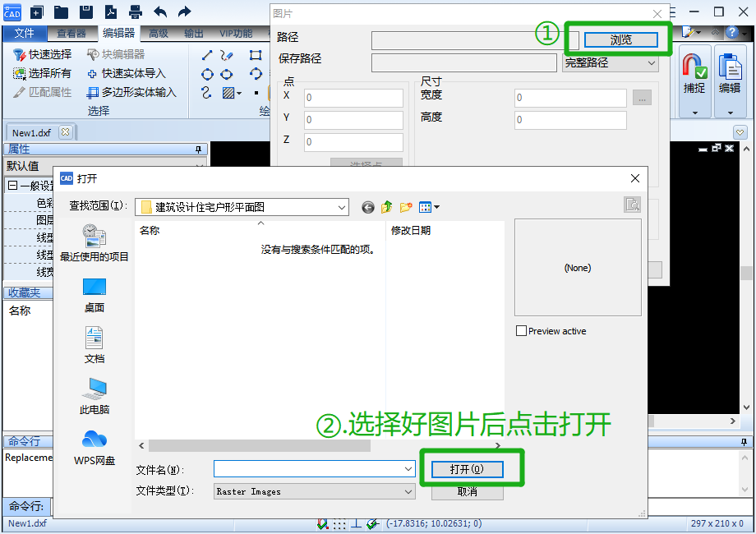
Task: Click the back arrow in Open dialog
Action: pyautogui.click(x=368, y=207)
